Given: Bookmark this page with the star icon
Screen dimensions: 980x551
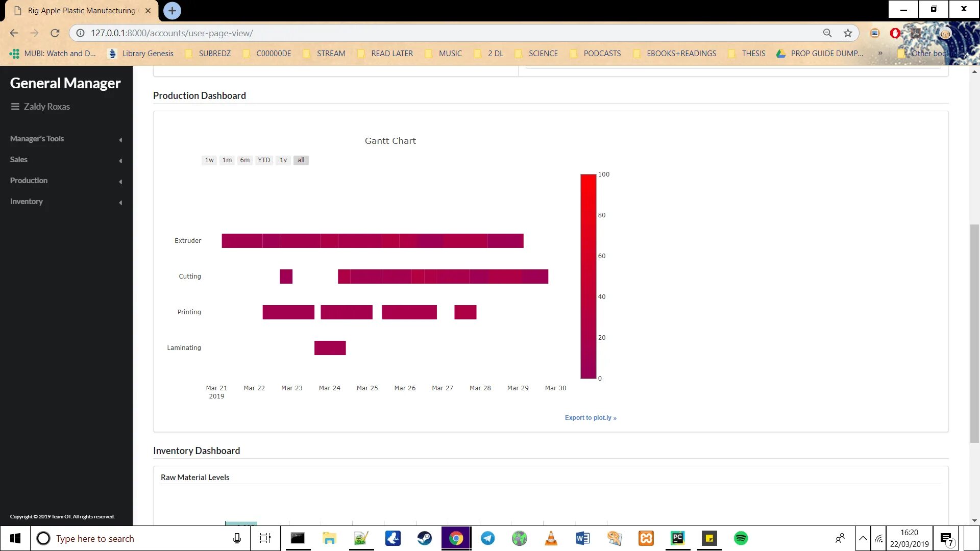Looking at the screenshot, I should pyautogui.click(x=848, y=33).
